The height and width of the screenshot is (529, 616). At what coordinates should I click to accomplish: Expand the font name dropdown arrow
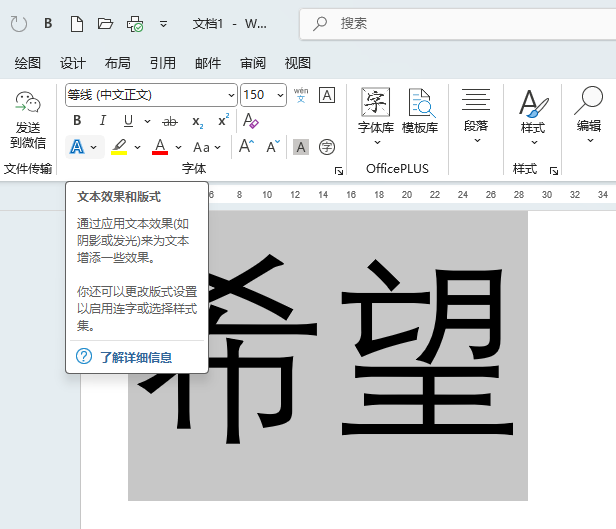(231, 95)
